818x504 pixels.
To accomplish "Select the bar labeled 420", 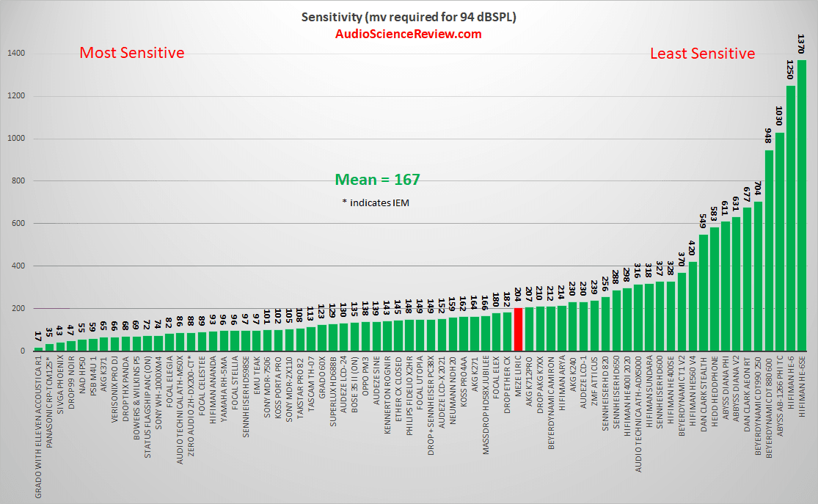I will [x=693, y=306].
